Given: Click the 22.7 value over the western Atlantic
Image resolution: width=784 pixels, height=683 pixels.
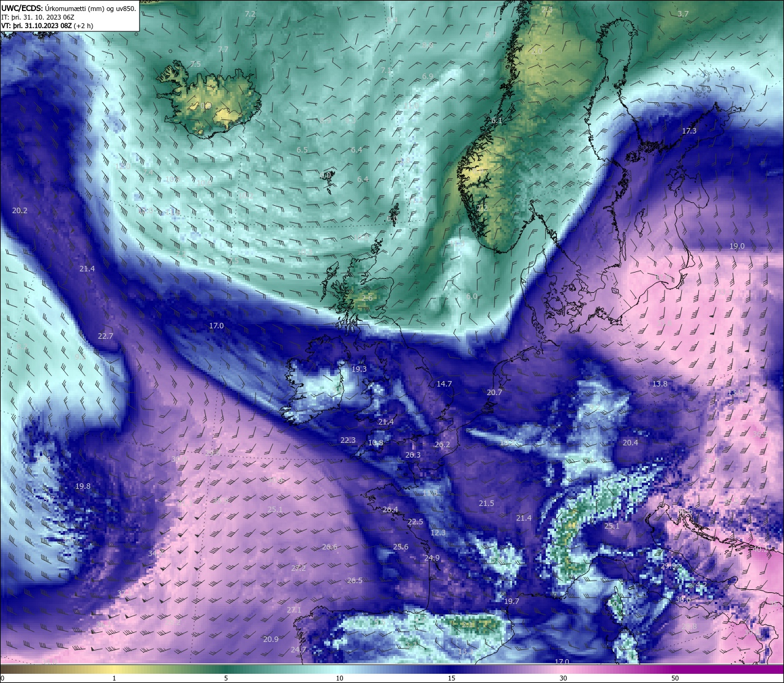Looking at the screenshot, I should (x=105, y=336).
